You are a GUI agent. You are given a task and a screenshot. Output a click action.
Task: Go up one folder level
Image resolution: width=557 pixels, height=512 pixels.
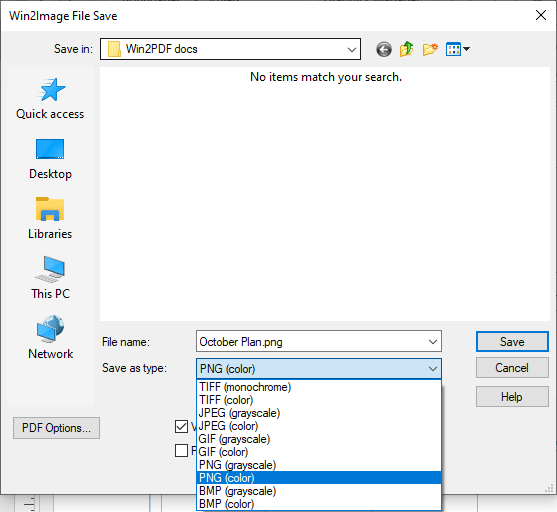[x=407, y=49]
